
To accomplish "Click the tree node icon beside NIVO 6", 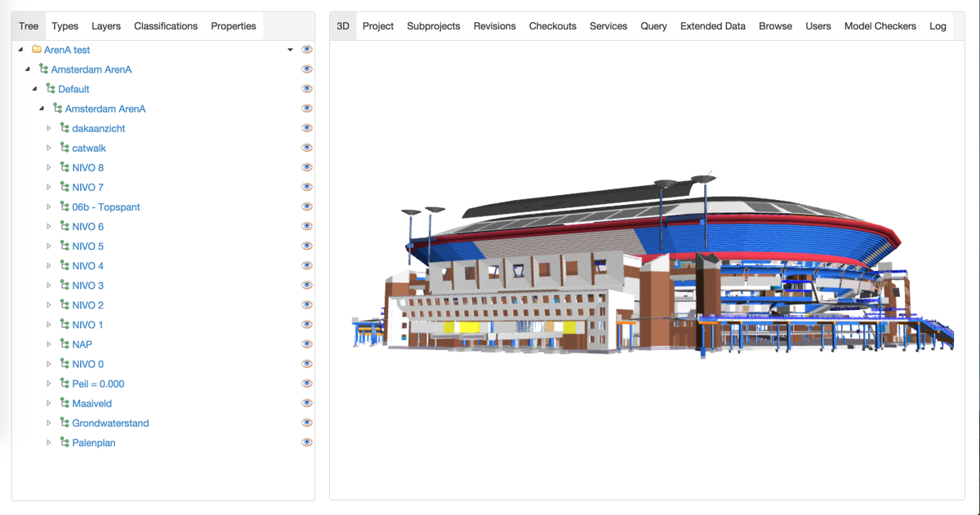I will coord(65,226).
